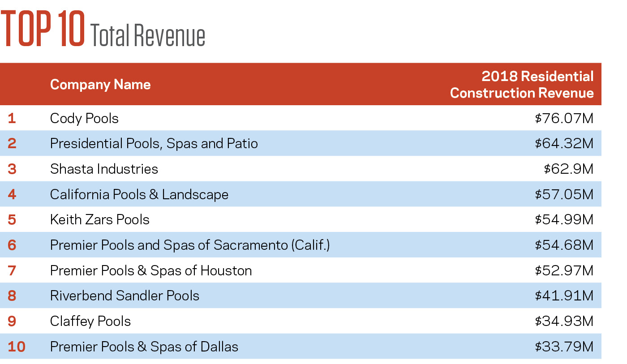Select the large TOP 10 heading
This screenshot has width=627, height=364.
[43, 30]
